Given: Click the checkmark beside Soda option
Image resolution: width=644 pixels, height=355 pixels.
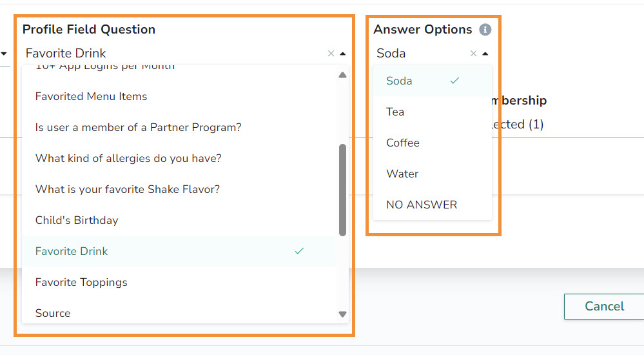Looking at the screenshot, I should pos(454,81).
